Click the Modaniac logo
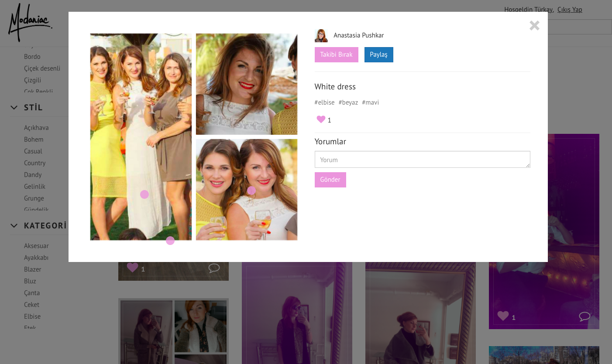The height and width of the screenshot is (364, 612). click(x=30, y=23)
